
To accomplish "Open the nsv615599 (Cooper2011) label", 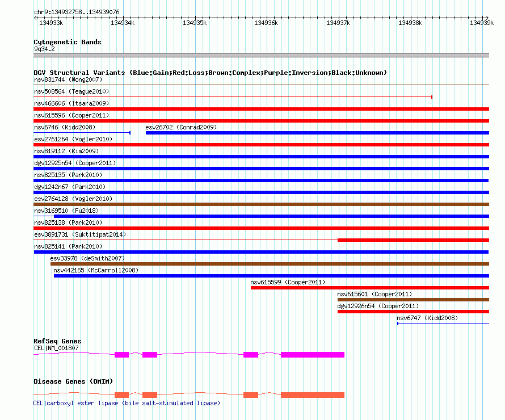I will [x=288, y=282].
